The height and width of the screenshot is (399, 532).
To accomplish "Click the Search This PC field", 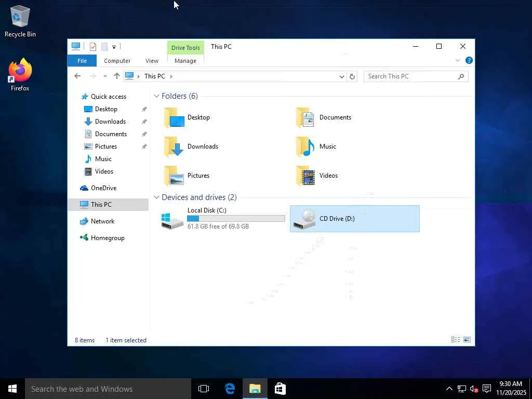I will click(416, 76).
